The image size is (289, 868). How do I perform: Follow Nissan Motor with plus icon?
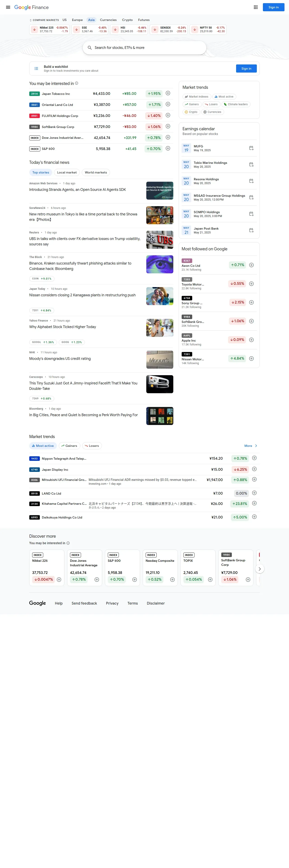(251, 359)
